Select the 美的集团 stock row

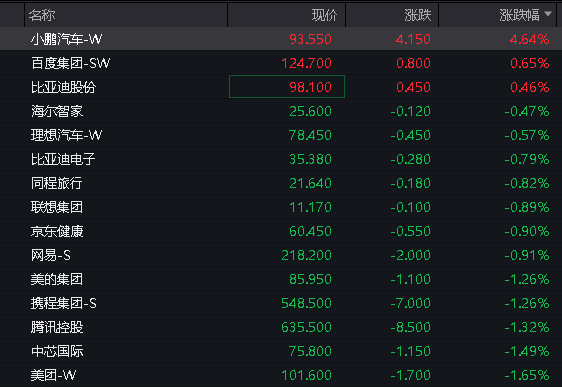tap(281, 279)
